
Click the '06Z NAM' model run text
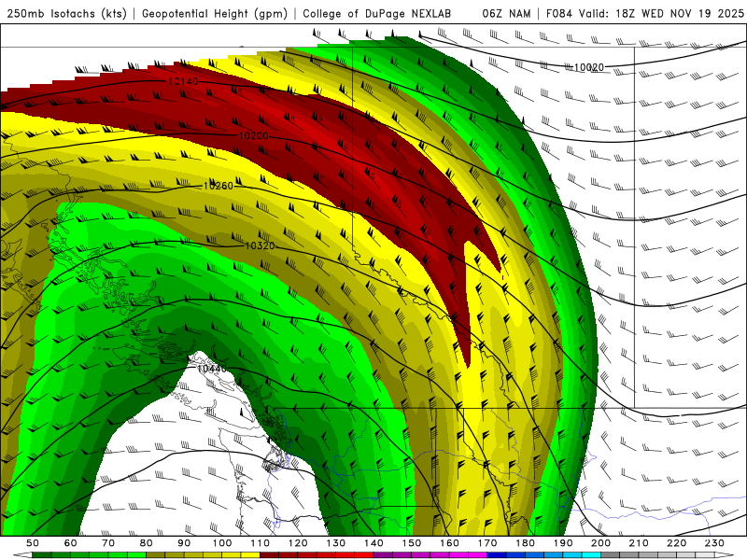506,14
